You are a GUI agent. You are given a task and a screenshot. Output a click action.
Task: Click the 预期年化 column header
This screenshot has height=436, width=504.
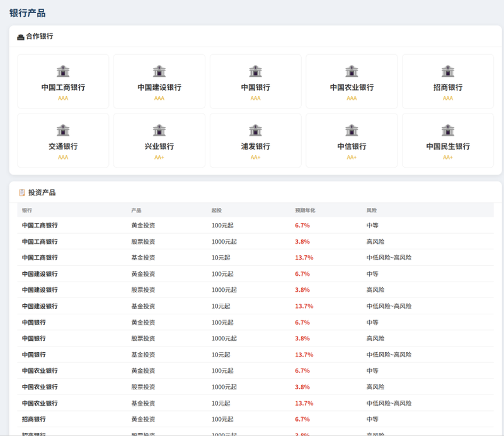point(305,210)
